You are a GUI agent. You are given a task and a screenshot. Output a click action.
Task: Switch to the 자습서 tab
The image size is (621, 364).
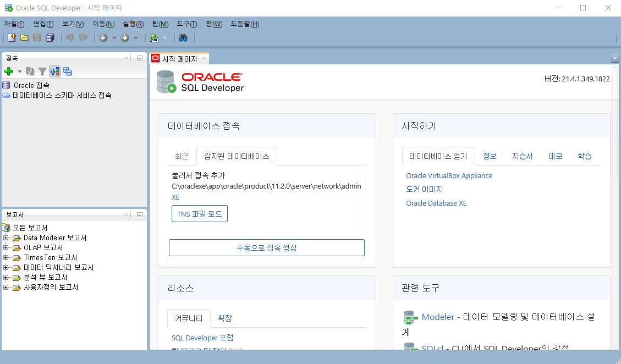click(x=522, y=156)
